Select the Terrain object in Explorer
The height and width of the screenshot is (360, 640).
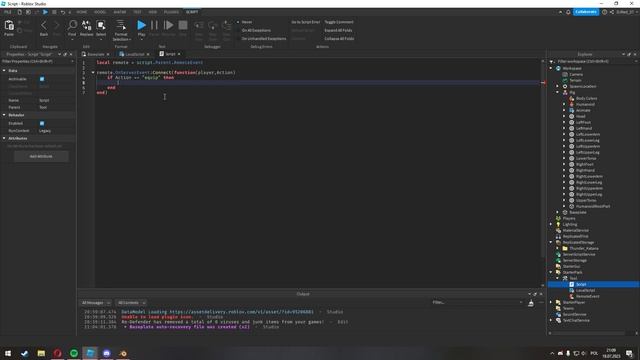[576, 80]
